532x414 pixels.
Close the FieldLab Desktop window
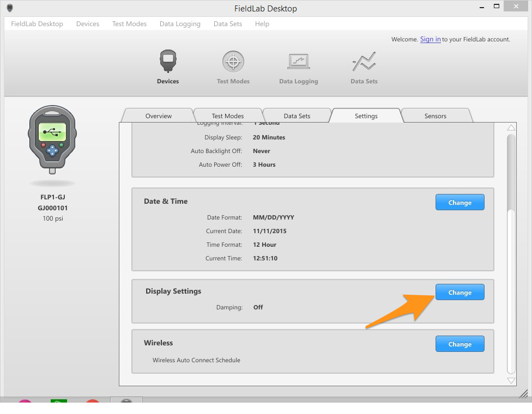[x=516, y=6]
